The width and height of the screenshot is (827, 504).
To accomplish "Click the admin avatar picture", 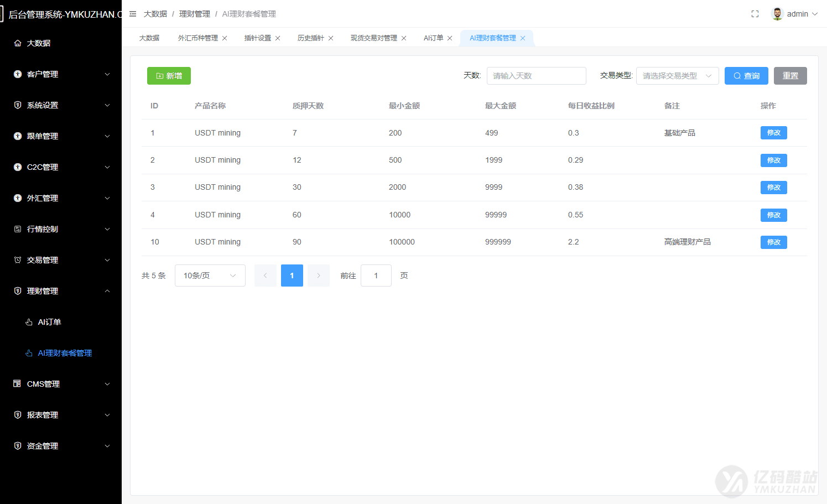I will point(777,14).
